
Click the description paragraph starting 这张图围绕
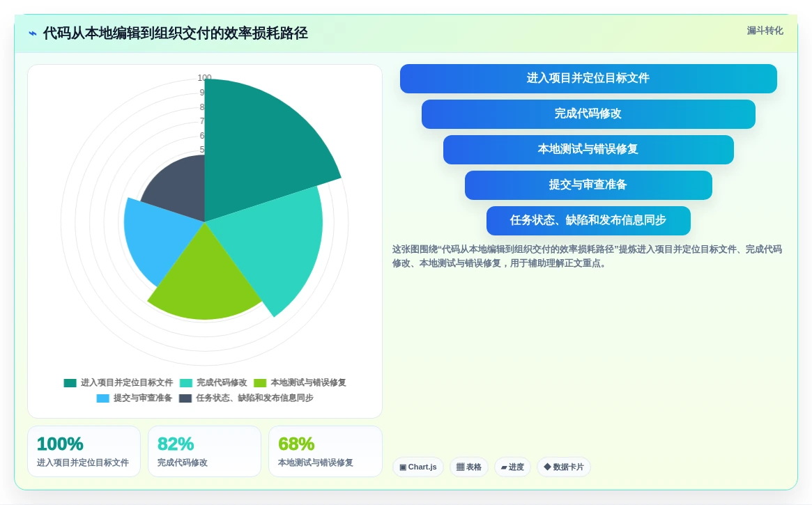[x=587, y=256]
